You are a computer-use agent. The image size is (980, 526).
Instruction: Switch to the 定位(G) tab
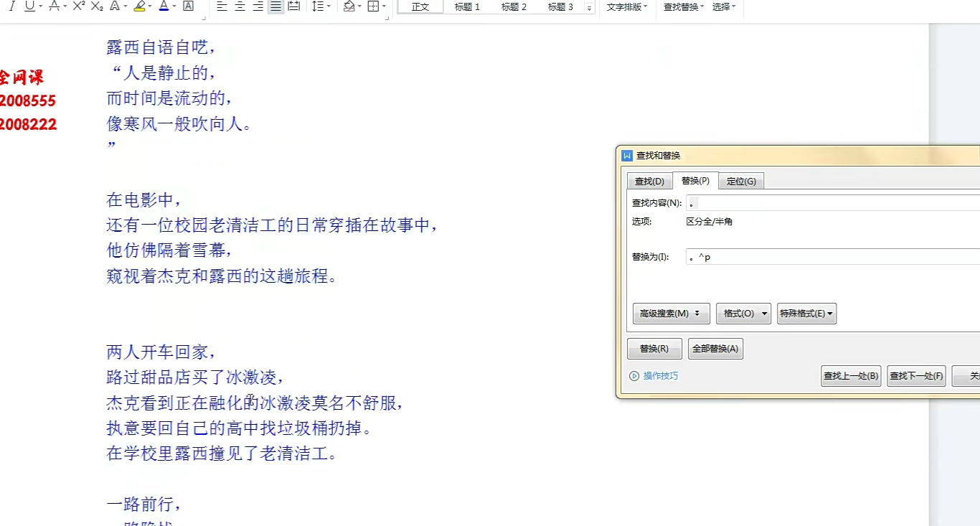click(741, 181)
